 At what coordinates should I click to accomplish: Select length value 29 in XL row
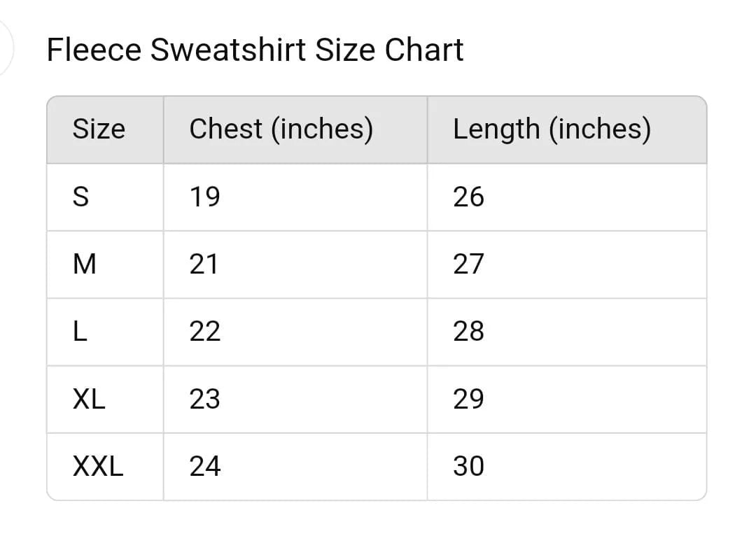click(x=468, y=399)
